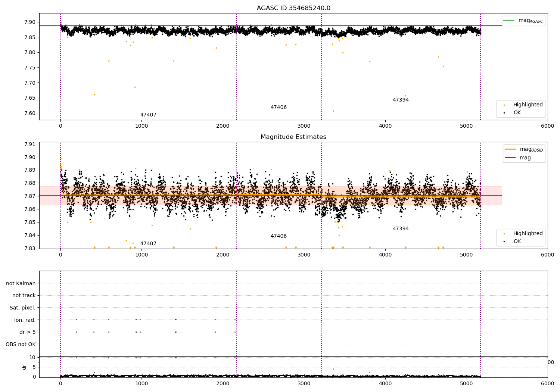Viewport: 560px width, 392px height.
Task: Click y-axis tick 7.88 in Magnitude Estimates plot
Action: tap(30, 183)
